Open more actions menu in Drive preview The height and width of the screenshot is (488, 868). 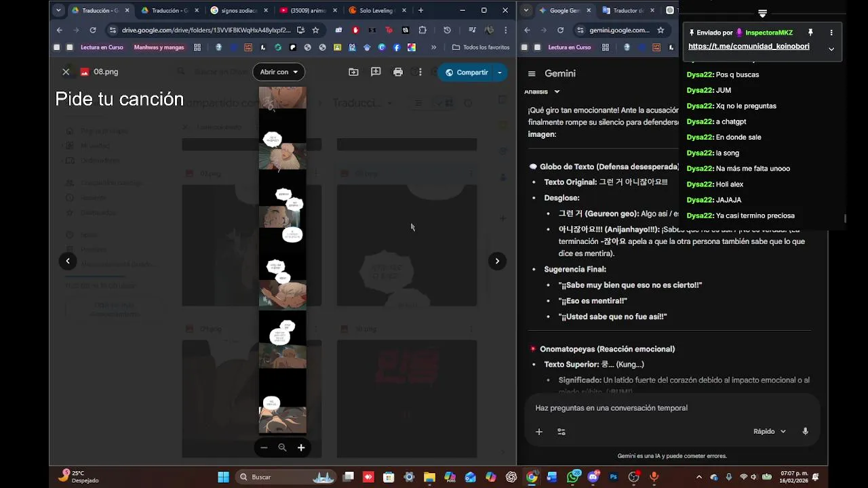(x=420, y=72)
